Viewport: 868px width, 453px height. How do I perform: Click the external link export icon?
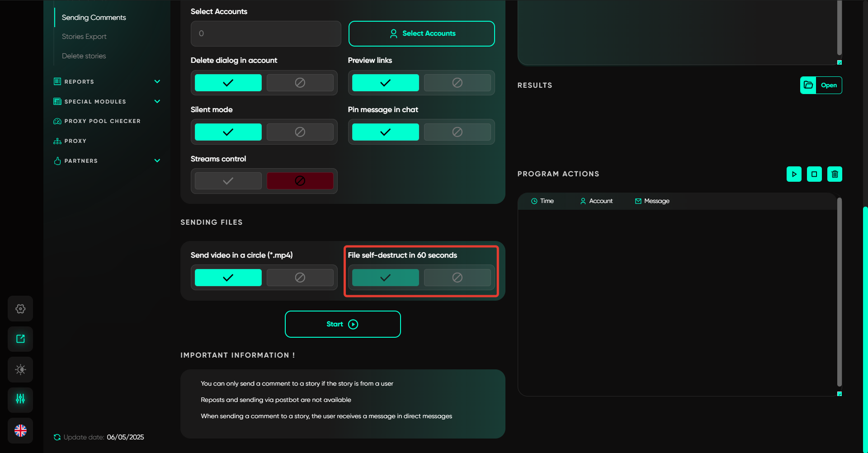20,339
